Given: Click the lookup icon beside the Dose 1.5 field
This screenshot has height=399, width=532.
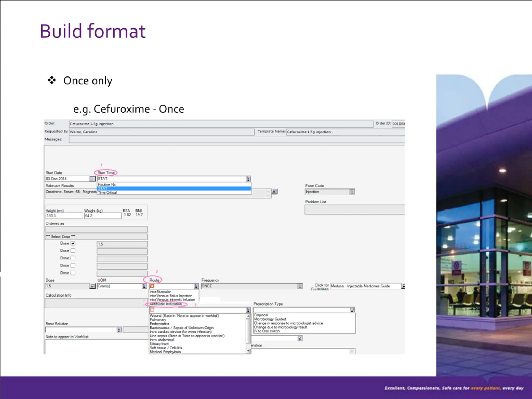Looking at the screenshot, I should tap(92, 286).
